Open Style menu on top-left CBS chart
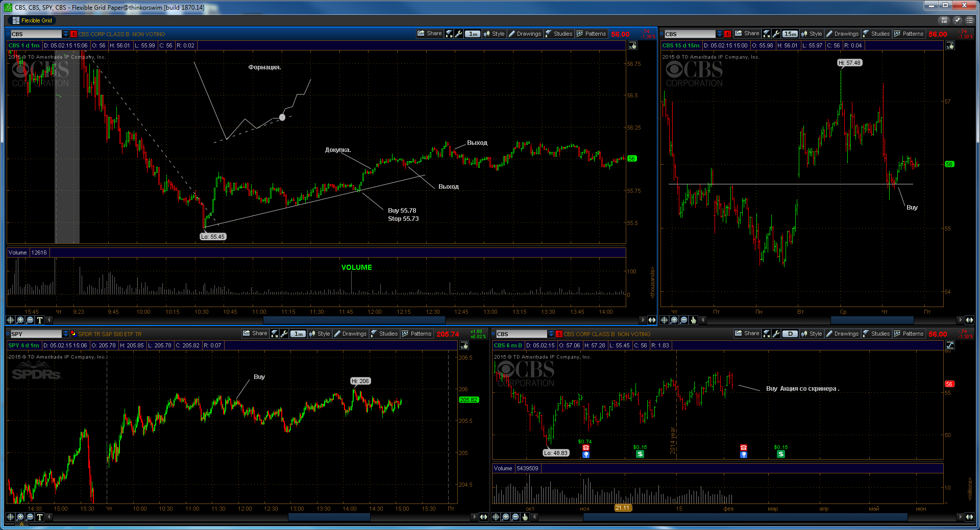The height and width of the screenshot is (530, 980). coord(494,34)
